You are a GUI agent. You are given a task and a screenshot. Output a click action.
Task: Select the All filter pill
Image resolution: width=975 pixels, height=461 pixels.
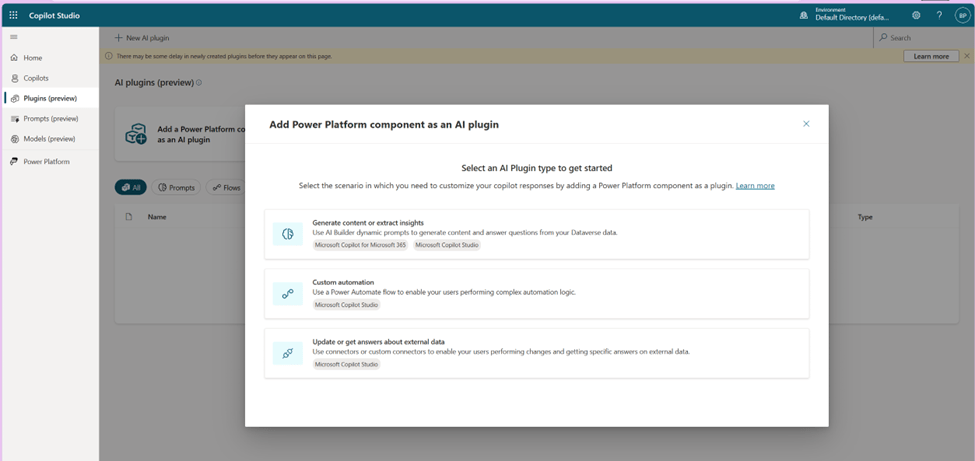pos(131,188)
